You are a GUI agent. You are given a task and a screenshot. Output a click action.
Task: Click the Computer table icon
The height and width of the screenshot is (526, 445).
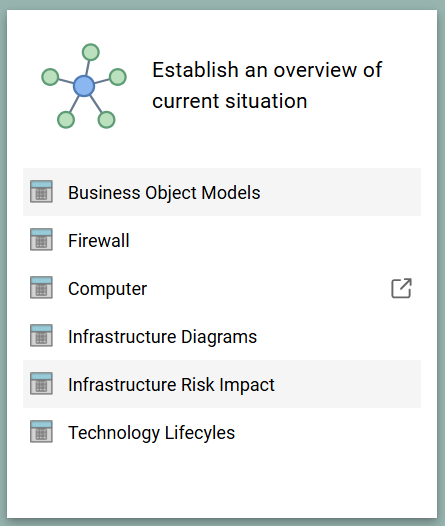tap(41, 288)
